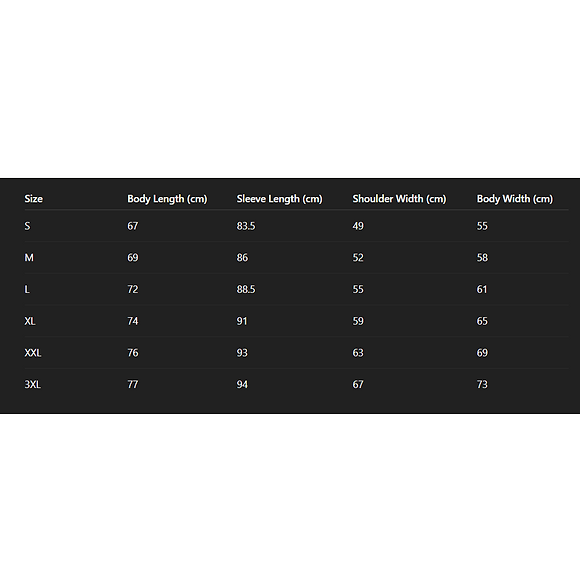Select the M size row label

29,257
